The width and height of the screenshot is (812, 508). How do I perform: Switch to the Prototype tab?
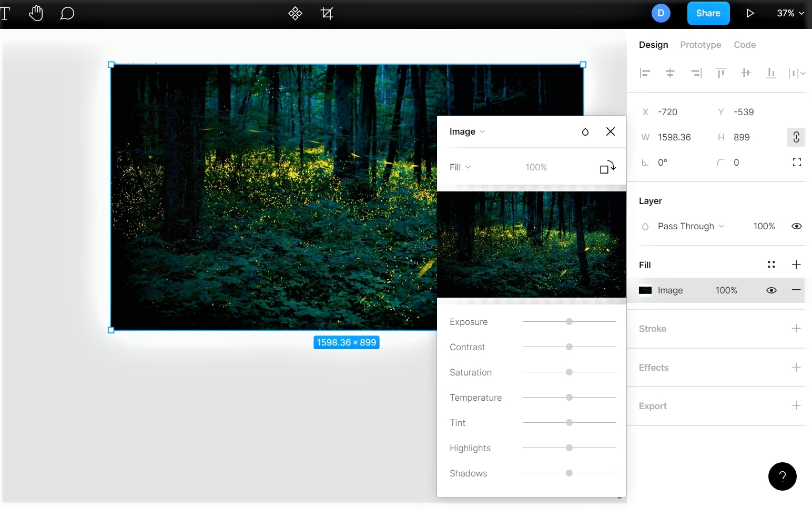point(701,45)
